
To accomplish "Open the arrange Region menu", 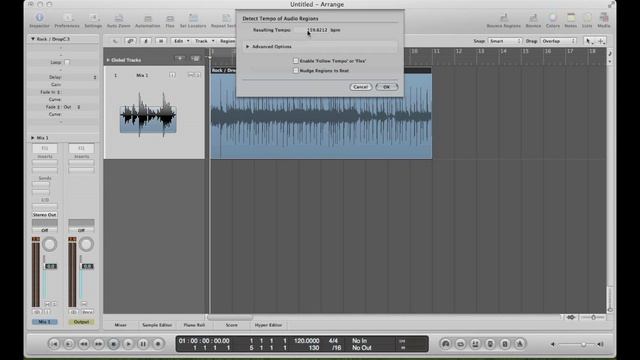I will 227,41.
